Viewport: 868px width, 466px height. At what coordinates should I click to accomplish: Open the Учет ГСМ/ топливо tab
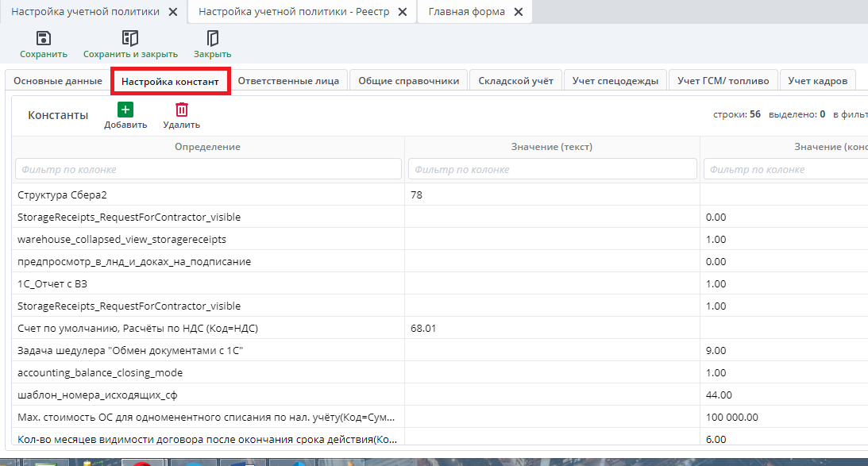click(x=723, y=81)
